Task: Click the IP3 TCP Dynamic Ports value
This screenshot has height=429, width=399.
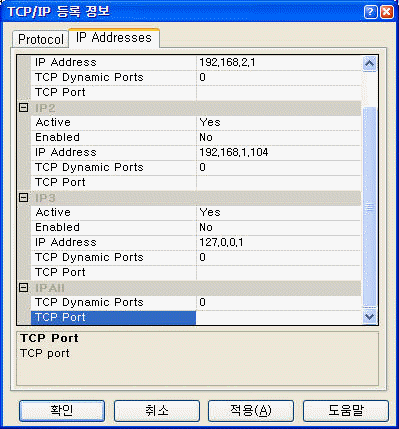Action: (278, 257)
